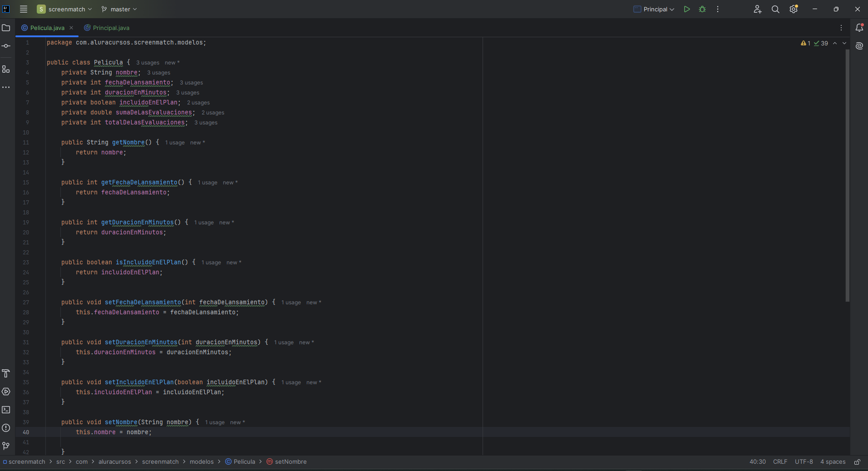Click line number 27 in gutter
The height and width of the screenshot is (471, 868).
(x=26, y=302)
